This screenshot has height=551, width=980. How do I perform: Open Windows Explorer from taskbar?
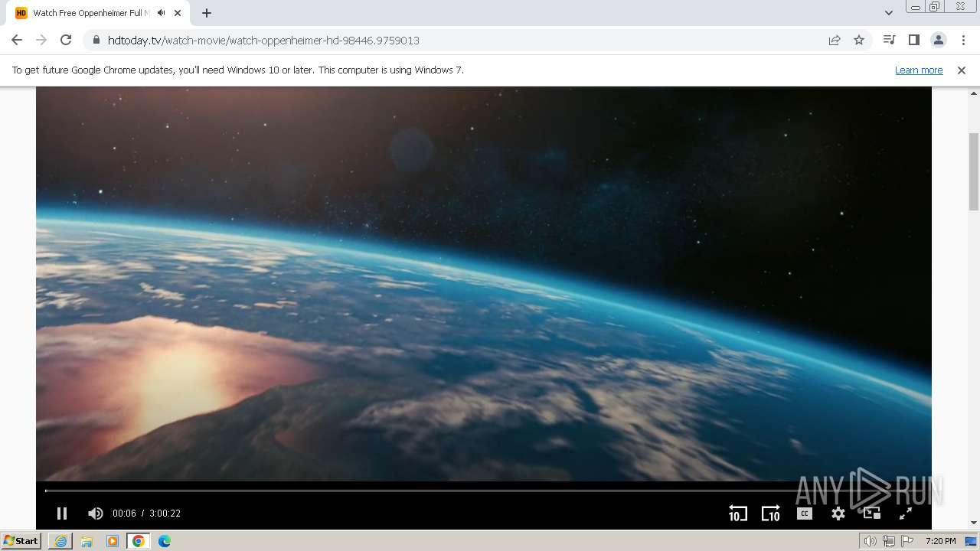coord(87,541)
